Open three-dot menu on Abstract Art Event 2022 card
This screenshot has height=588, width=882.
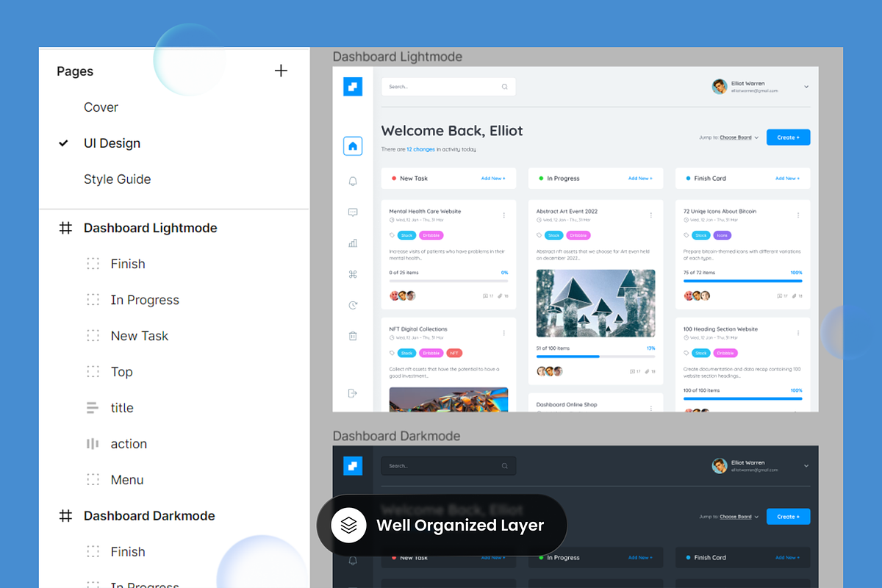[651, 215]
